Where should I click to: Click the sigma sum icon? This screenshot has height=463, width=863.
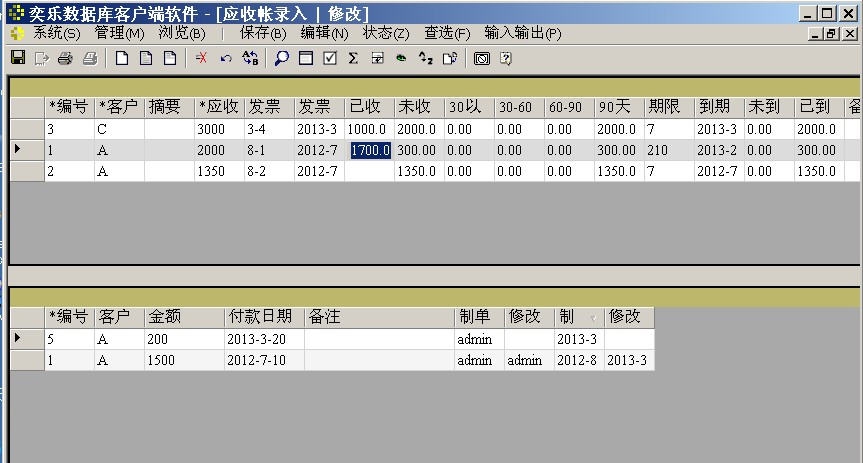pos(353,58)
